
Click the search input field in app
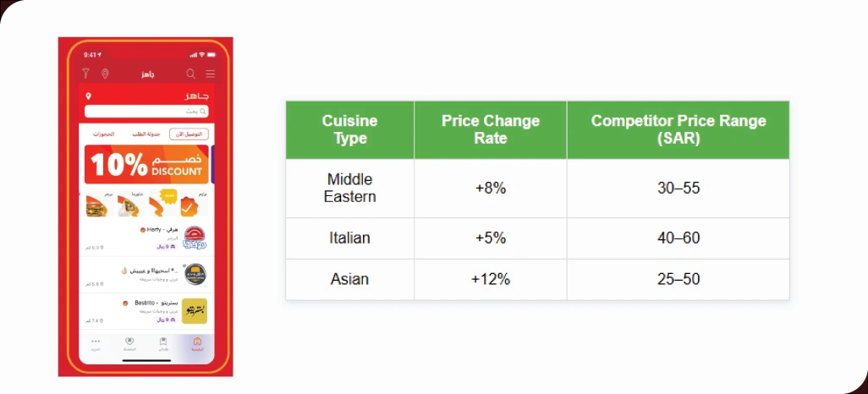[x=146, y=111]
